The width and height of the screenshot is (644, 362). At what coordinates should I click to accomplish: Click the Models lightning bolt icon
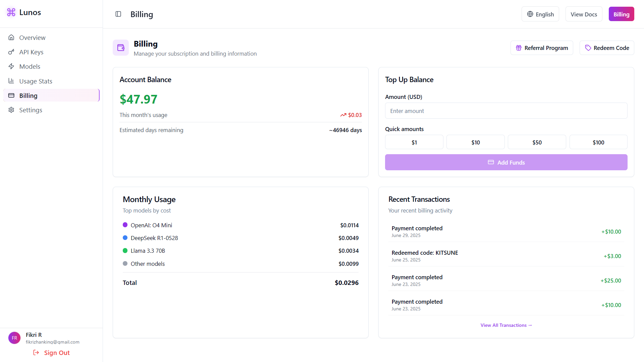pyautogui.click(x=11, y=66)
